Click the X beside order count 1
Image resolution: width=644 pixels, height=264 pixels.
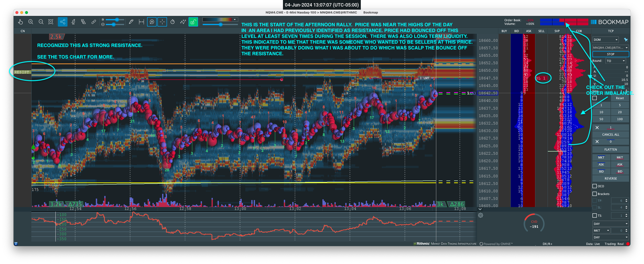597,128
